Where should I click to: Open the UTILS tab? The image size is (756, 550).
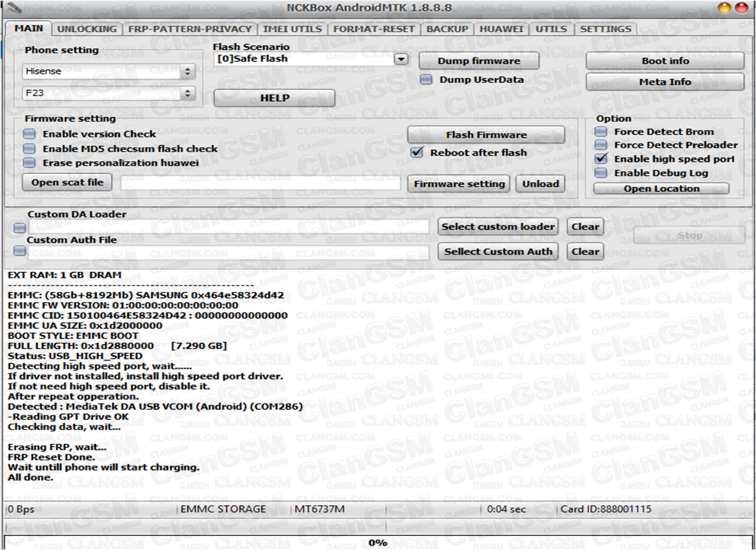tap(551, 29)
